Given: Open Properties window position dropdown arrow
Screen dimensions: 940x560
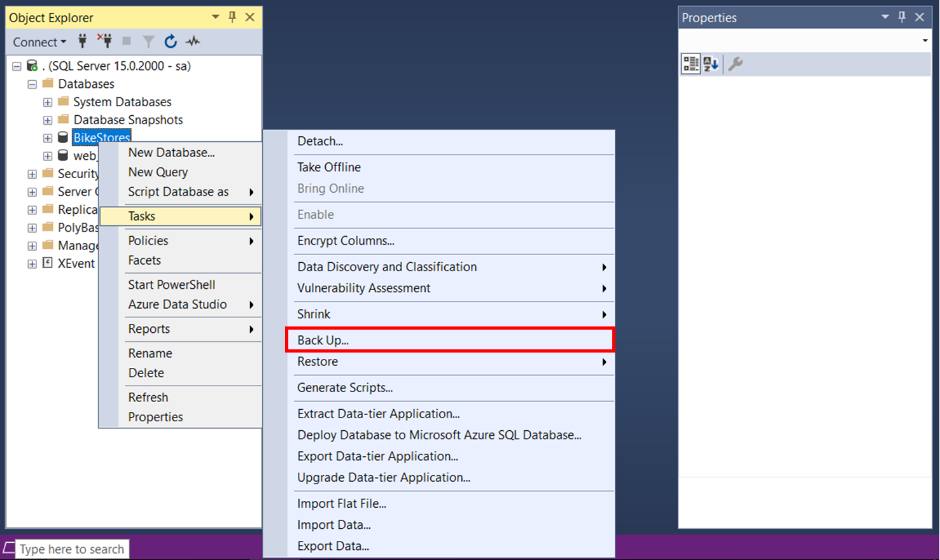Looking at the screenshot, I should coord(885,17).
